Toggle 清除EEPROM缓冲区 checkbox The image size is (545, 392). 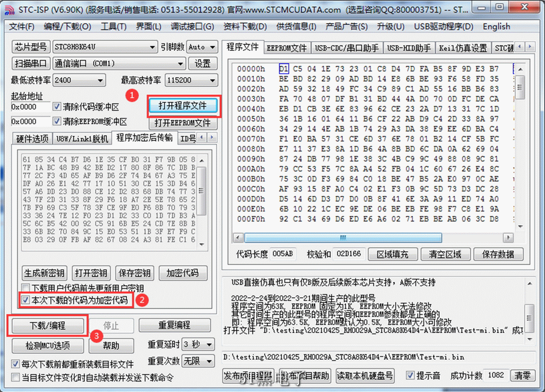click(x=57, y=122)
